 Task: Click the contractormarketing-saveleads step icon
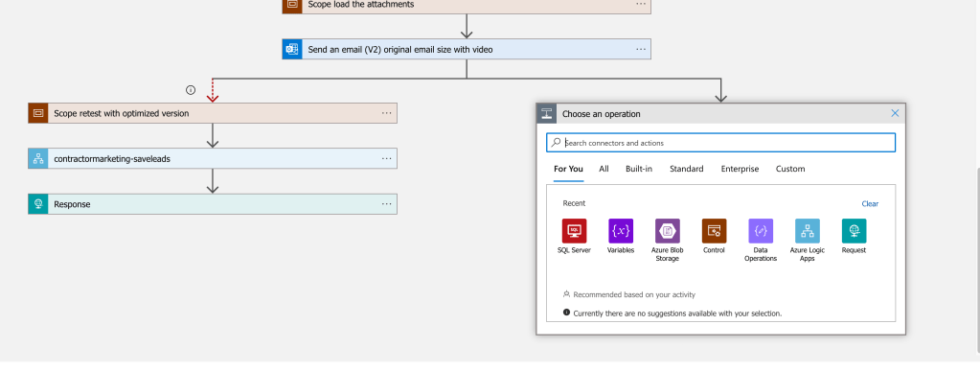tap(38, 158)
